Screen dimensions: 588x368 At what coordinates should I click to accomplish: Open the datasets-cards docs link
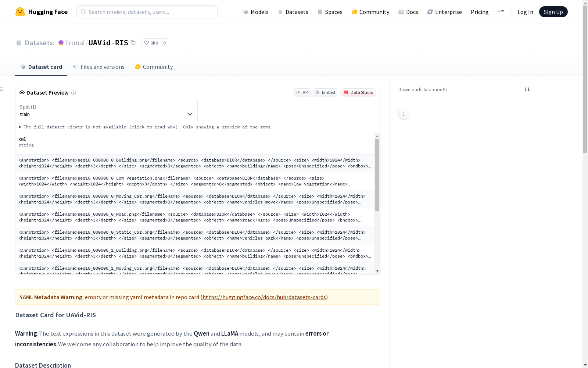tap(264, 297)
